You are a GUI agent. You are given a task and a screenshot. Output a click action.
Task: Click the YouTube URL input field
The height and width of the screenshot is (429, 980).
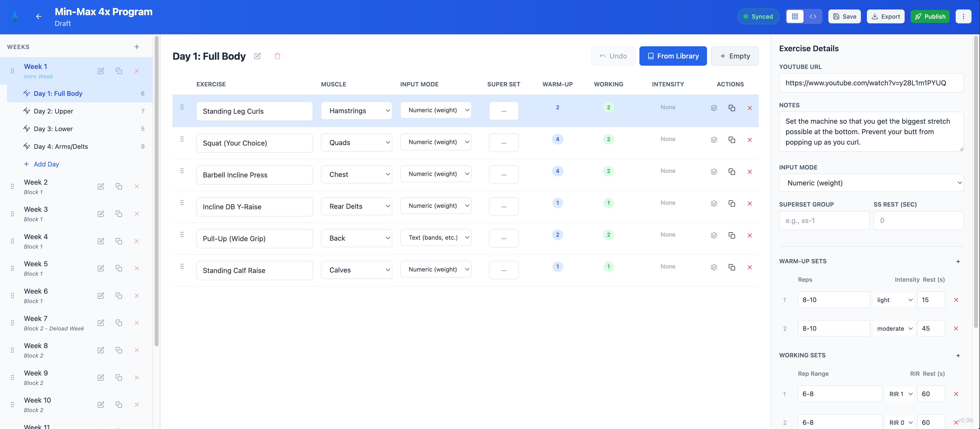(x=871, y=83)
